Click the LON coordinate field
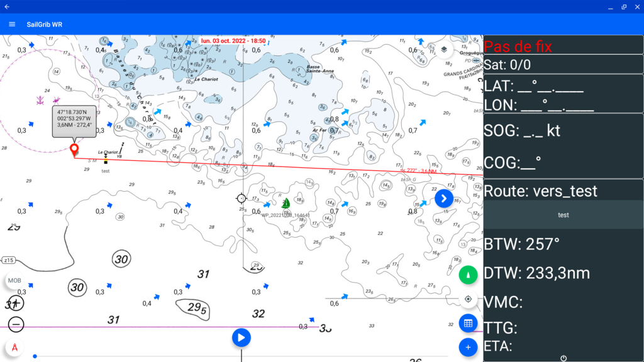The image size is (644, 362). [x=538, y=105]
